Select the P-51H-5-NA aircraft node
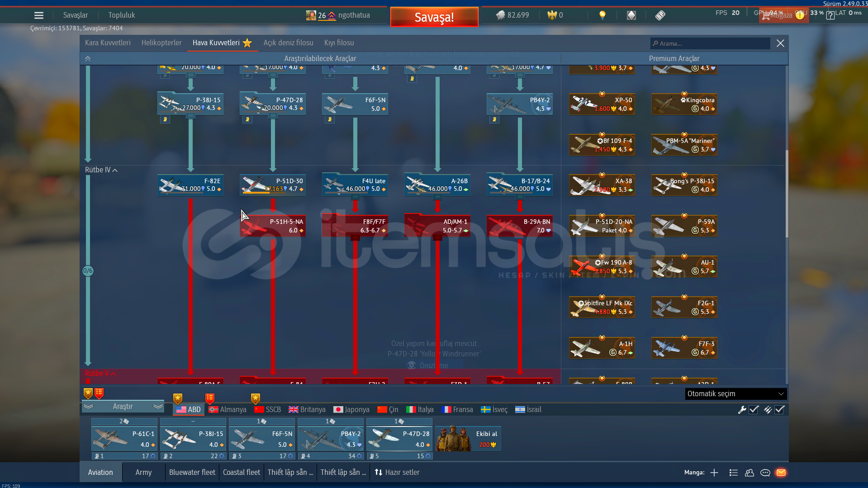The height and width of the screenshot is (488, 868). (273, 226)
